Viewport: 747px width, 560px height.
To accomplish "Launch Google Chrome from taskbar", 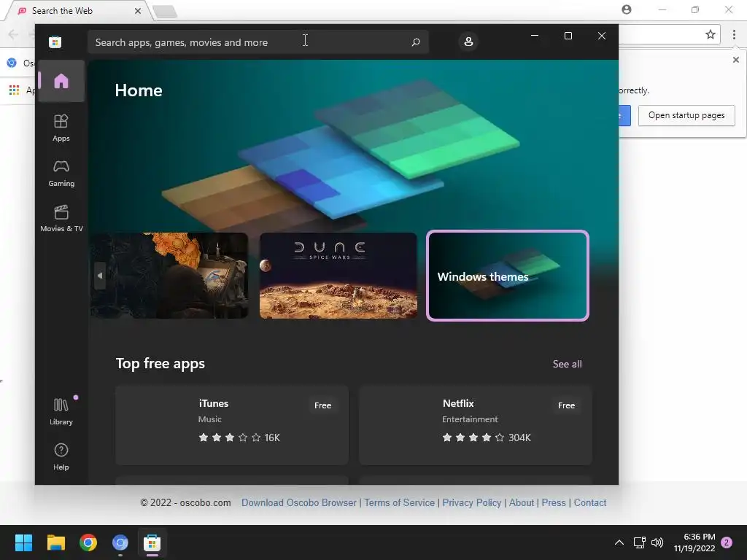I will [88, 542].
